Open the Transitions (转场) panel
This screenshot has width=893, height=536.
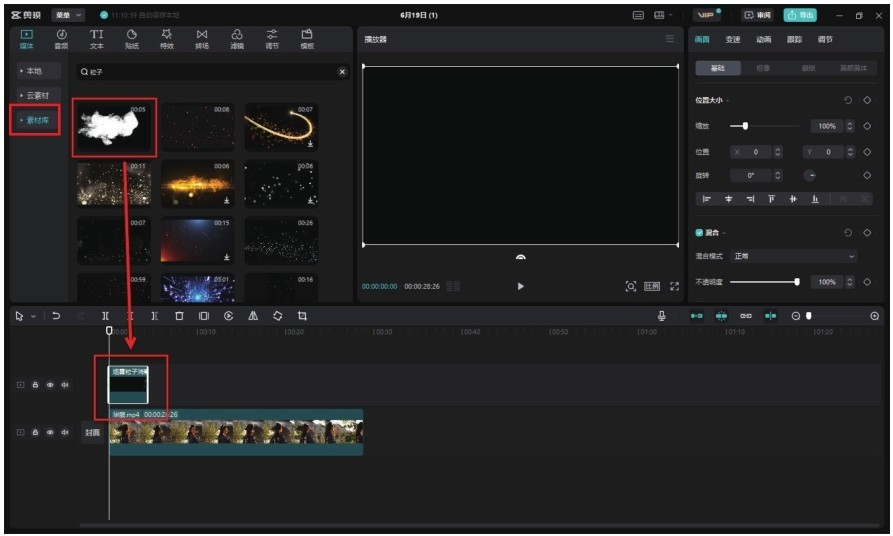tap(202, 39)
